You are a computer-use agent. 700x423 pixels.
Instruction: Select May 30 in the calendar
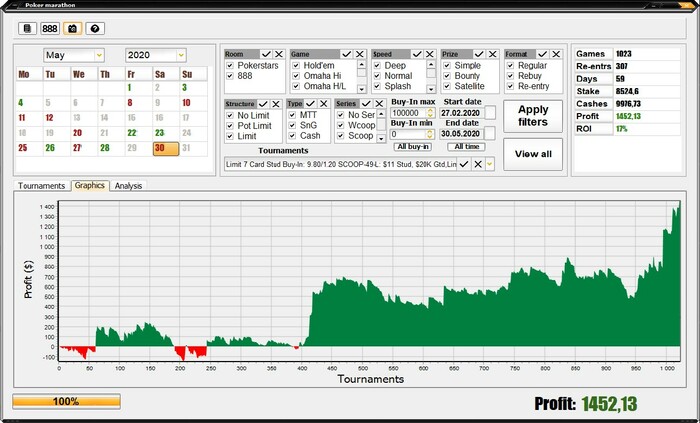(166, 148)
